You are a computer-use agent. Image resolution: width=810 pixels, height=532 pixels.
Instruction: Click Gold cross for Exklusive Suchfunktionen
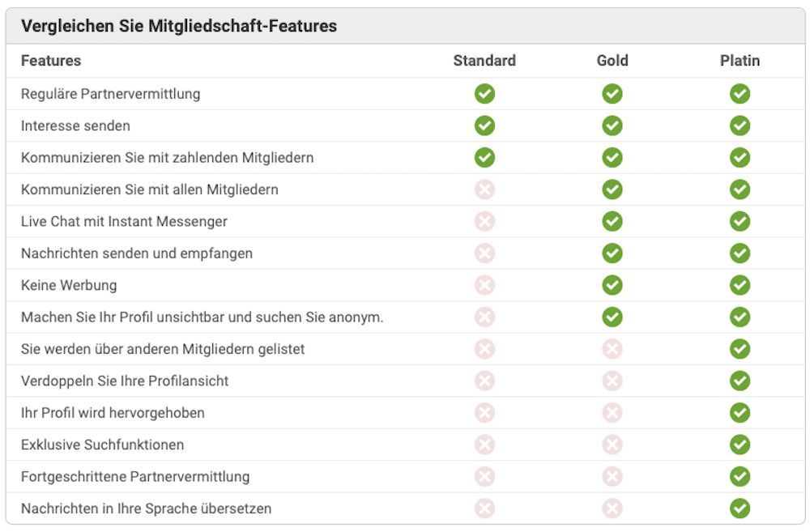612,445
